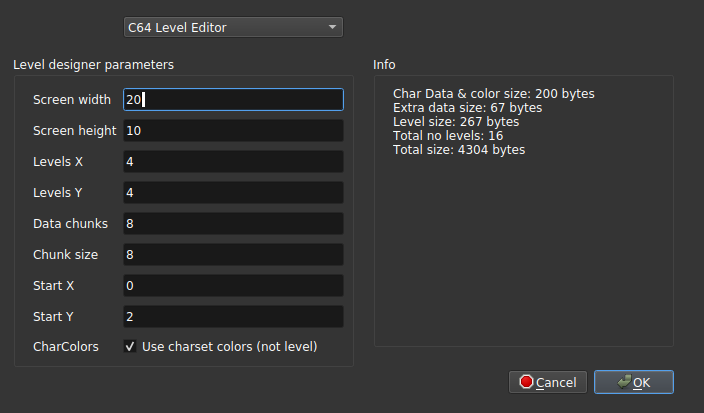Click the Cancel button
The height and width of the screenshot is (413, 704).
coord(548,382)
